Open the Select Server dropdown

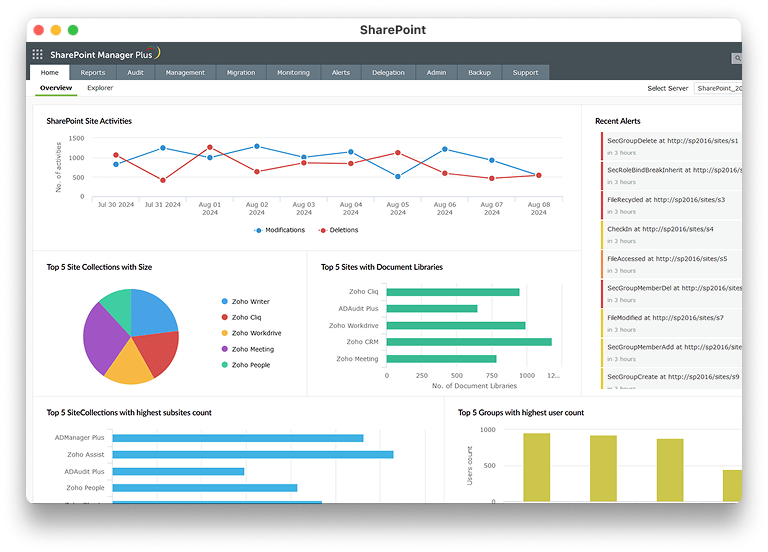(x=718, y=88)
